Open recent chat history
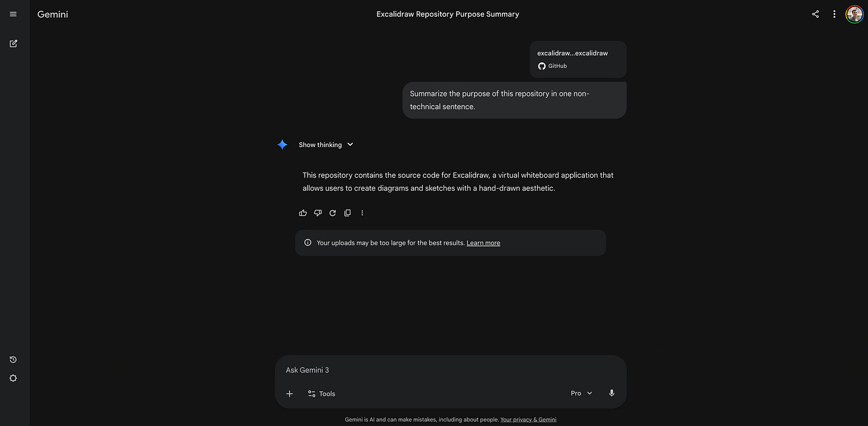This screenshot has height=426, width=868. 13,359
